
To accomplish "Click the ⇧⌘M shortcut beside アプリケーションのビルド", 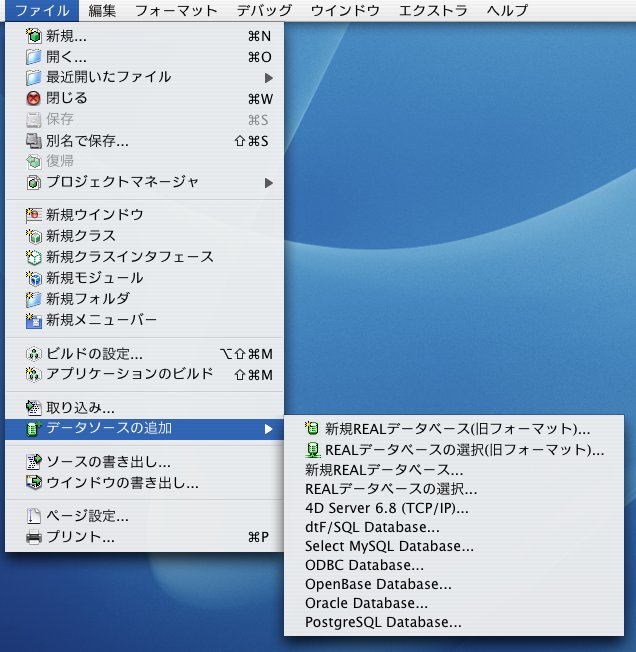I will [254, 375].
